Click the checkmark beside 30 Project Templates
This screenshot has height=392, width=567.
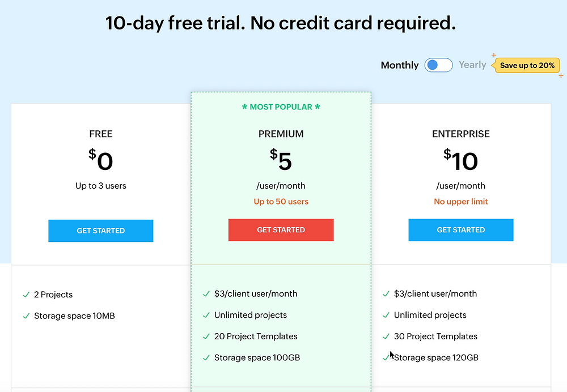386,336
